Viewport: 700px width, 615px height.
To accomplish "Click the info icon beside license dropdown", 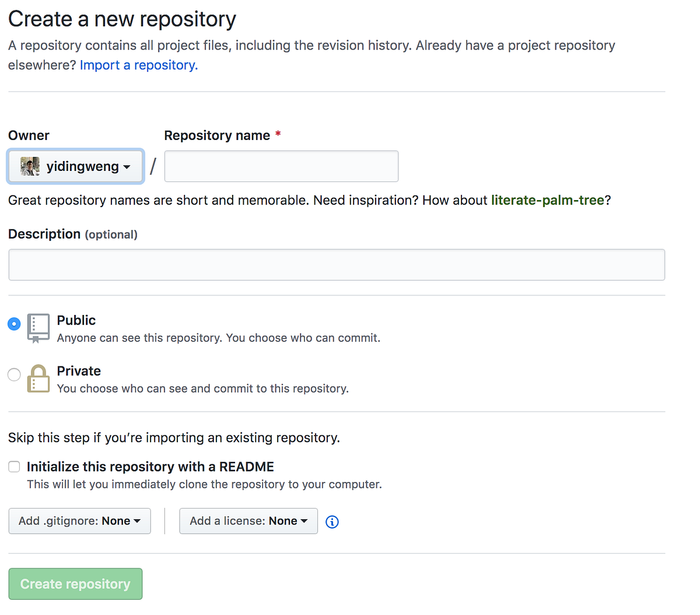I will pos(332,522).
